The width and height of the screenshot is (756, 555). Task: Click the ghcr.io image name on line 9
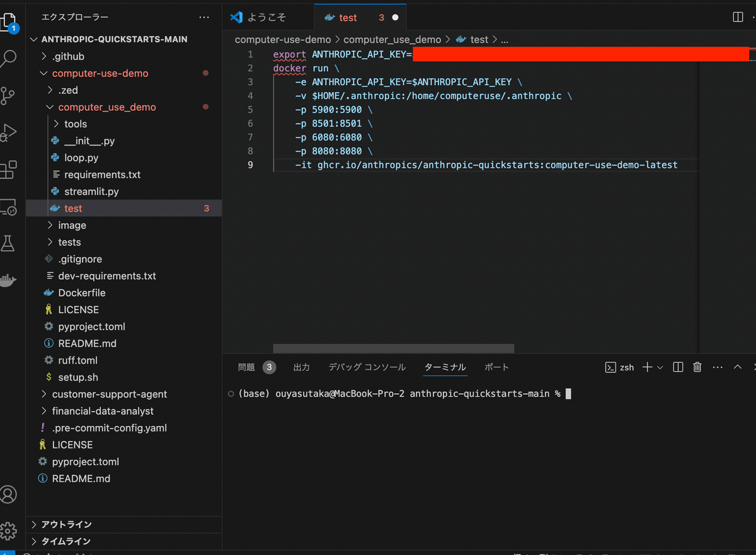tap(498, 165)
